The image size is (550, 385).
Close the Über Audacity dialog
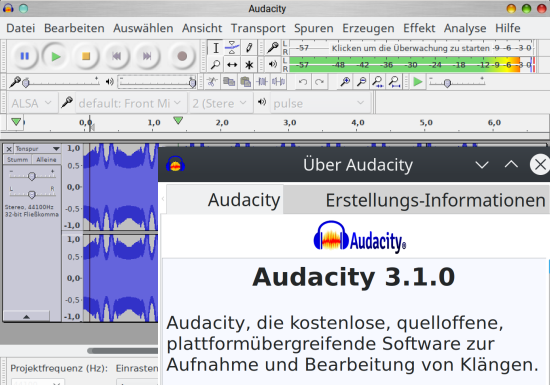[540, 164]
